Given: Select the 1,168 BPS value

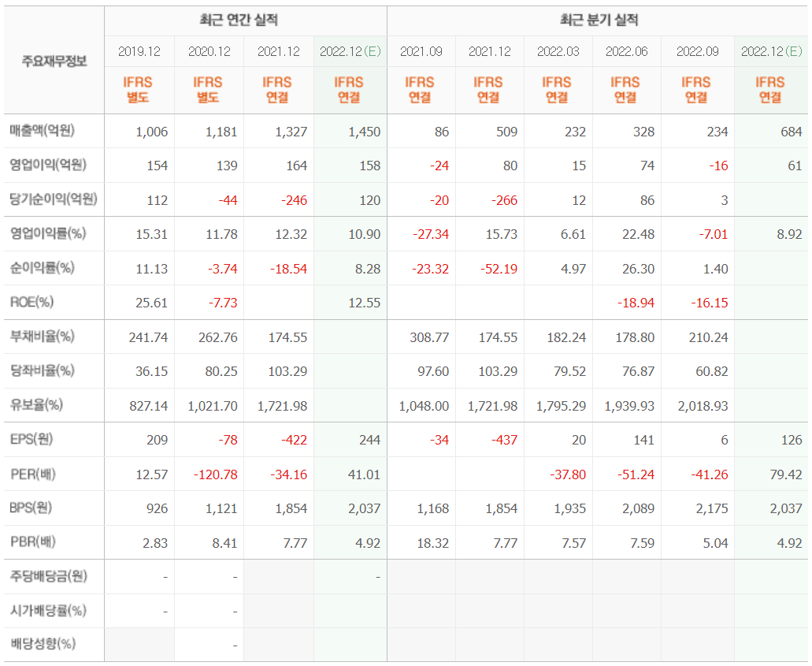Looking at the screenshot, I should click(433, 508).
